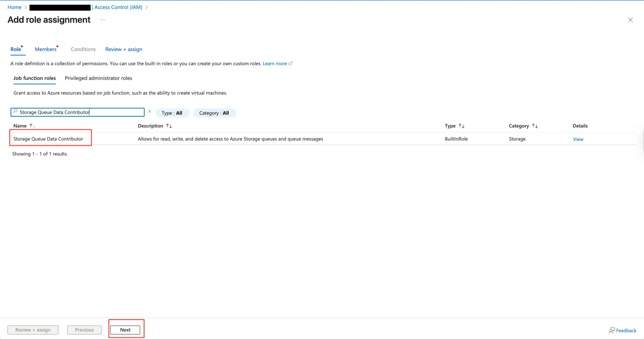Select Privileged administrator roles tab
Image resolution: width=644 pixels, height=339 pixels.
(x=98, y=78)
